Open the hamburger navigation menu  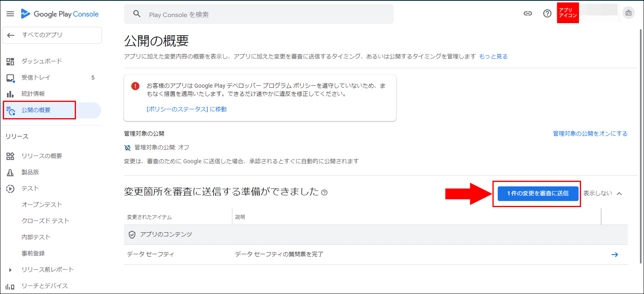pos(10,14)
